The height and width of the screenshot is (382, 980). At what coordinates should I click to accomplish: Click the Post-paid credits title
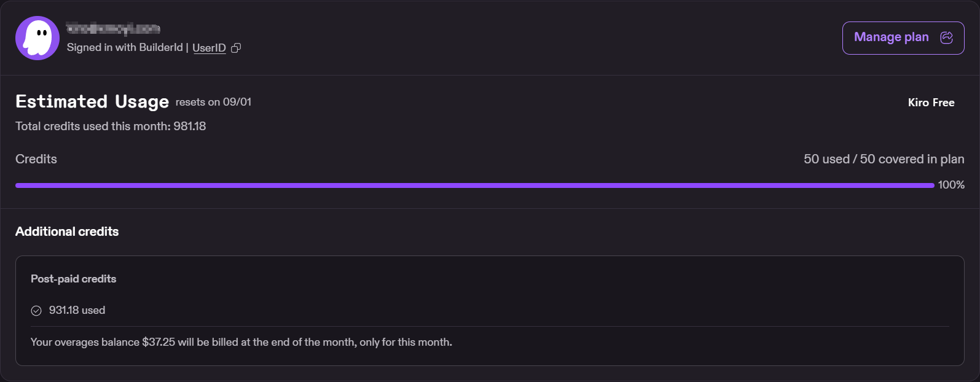(73, 279)
